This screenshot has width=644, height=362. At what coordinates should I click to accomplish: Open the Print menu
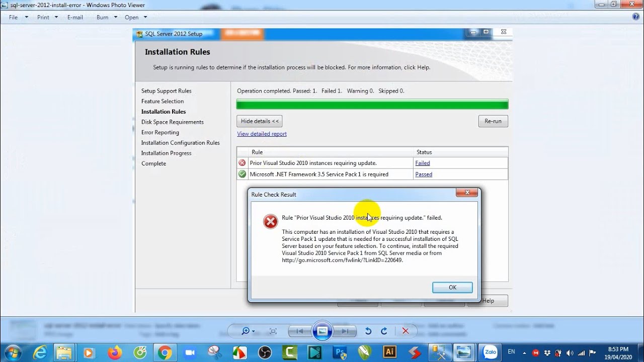(43, 17)
